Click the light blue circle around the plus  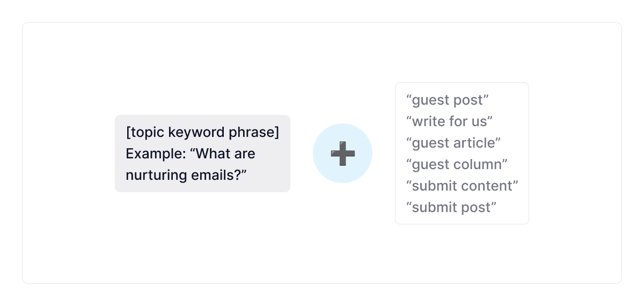tap(326, 141)
